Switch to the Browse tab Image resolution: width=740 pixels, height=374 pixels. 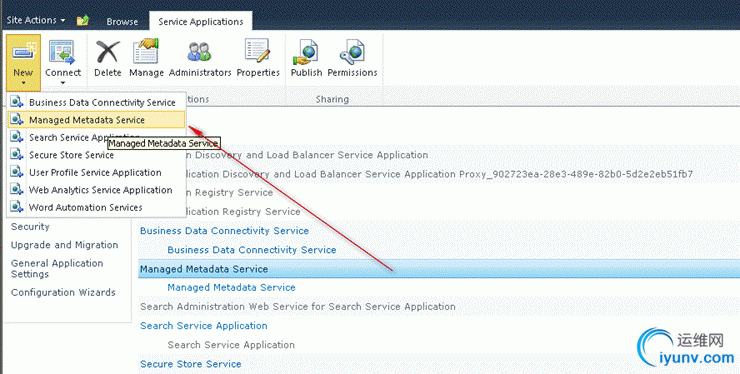pyautogui.click(x=122, y=22)
